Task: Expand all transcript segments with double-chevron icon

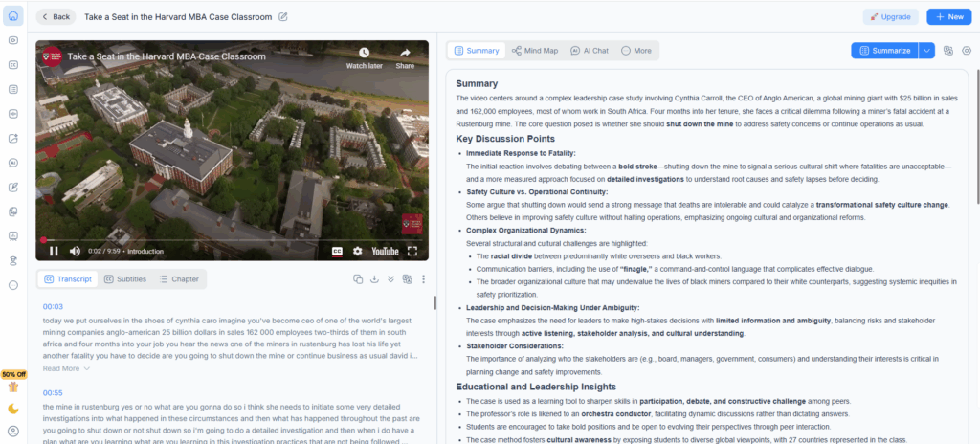Action: pyautogui.click(x=390, y=278)
